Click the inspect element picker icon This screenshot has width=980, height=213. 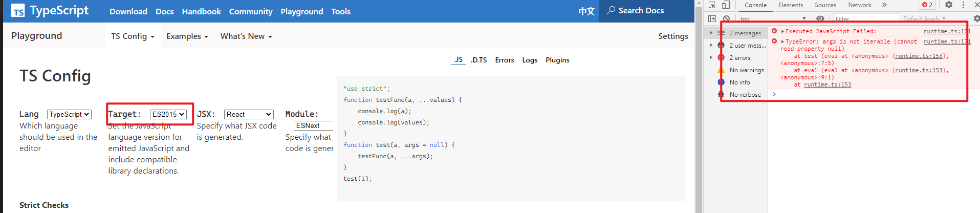point(712,5)
